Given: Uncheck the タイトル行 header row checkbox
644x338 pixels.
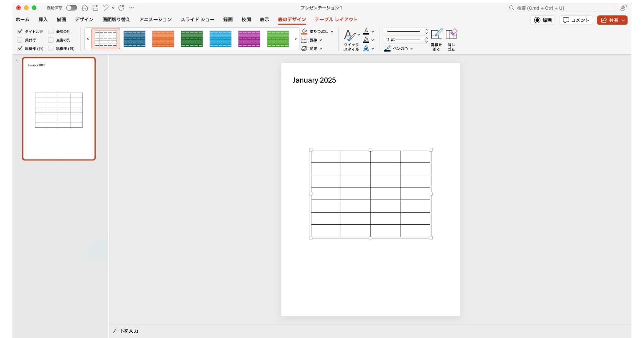Looking at the screenshot, I should point(20,31).
